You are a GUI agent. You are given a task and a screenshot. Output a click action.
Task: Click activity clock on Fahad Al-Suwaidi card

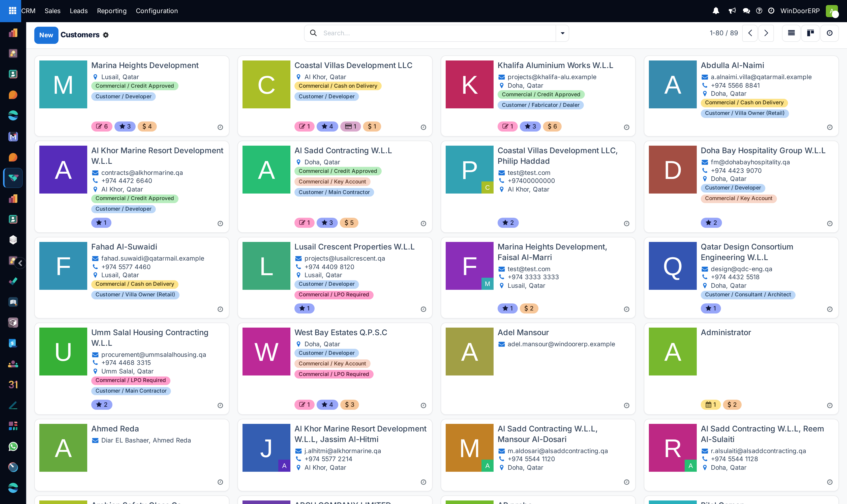[220, 309]
